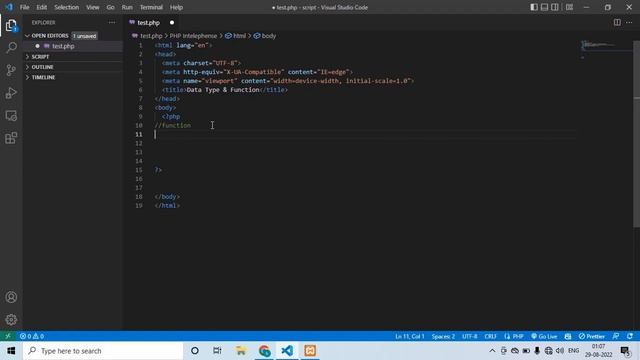The image size is (640, 360).
Task: Click Ln 11, Col 1 cursor position
Action: click(x=409, y=336)
